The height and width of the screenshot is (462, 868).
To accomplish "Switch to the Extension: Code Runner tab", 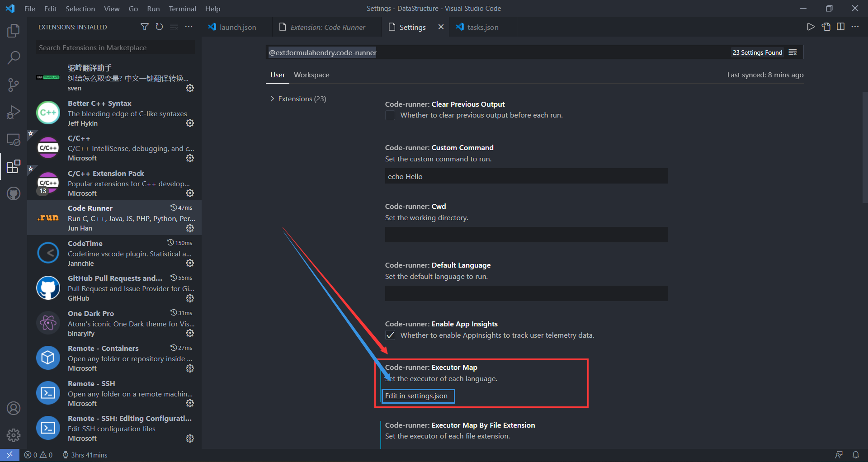I will [x=327, y=27].
